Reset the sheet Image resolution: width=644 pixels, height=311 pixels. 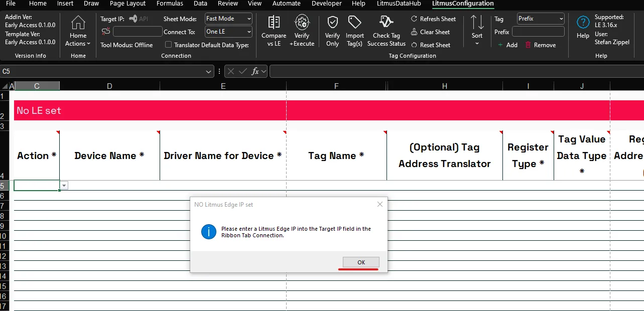(x=430, y=45)
